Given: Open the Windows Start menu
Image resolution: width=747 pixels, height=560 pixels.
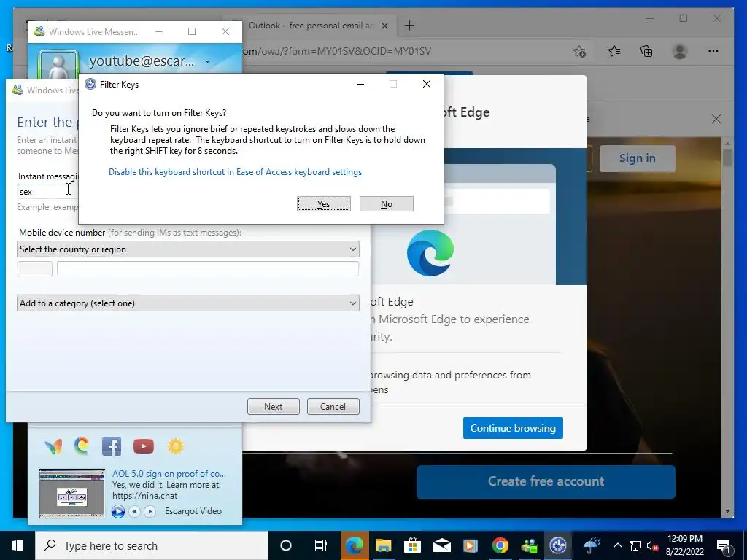Looking at the screenshot, I should tap(18, 545).
